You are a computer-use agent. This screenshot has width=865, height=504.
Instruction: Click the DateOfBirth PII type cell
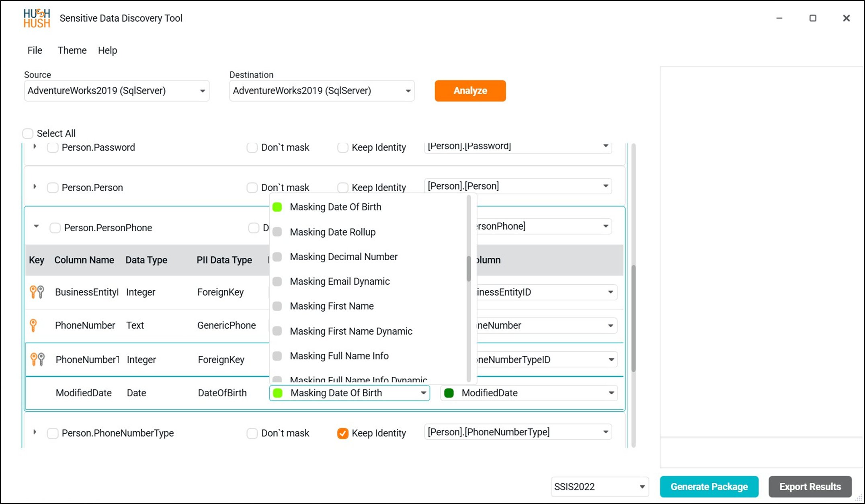tap(222, 393)
